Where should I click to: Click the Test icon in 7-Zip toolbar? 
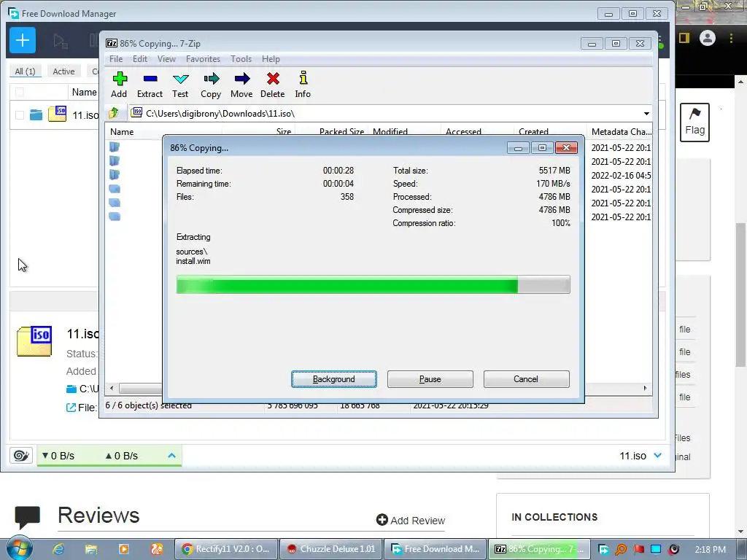tap(181, 79)
